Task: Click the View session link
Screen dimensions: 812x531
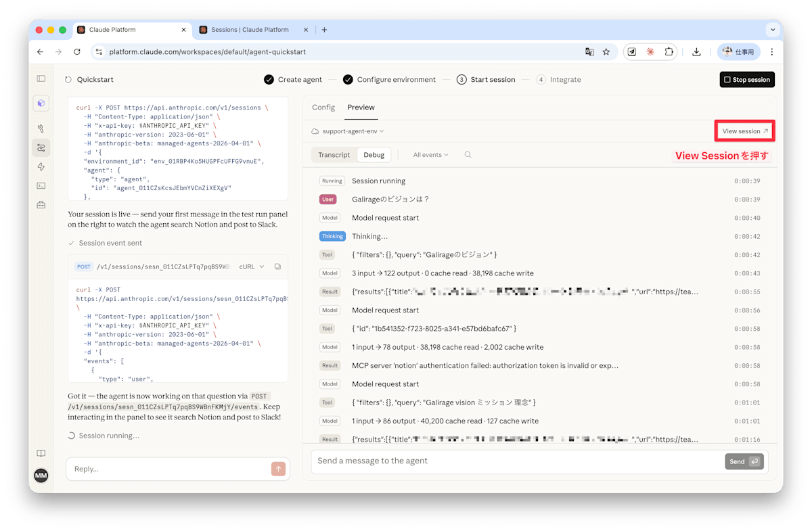Action: point(745,131)
